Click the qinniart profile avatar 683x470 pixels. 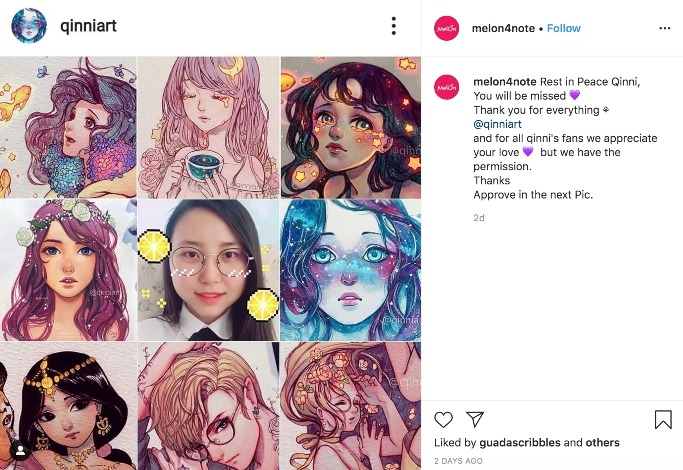coord(28,26)
